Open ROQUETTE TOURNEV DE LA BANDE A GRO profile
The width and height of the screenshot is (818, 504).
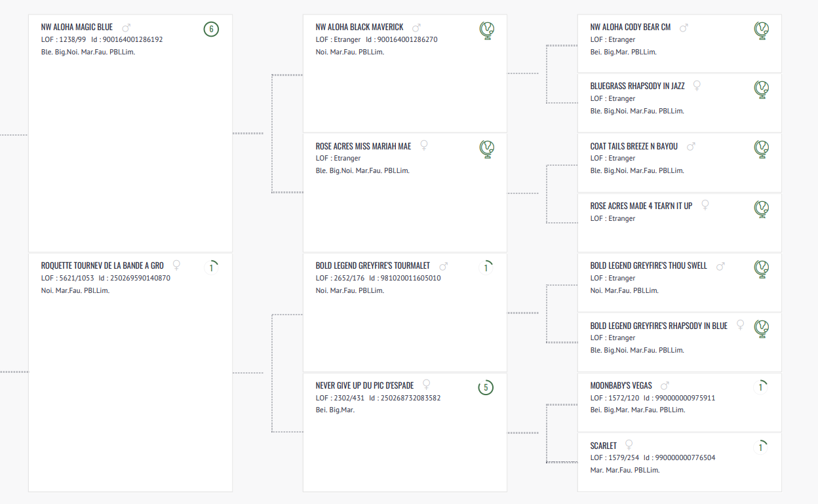click(x=102, y=266)
